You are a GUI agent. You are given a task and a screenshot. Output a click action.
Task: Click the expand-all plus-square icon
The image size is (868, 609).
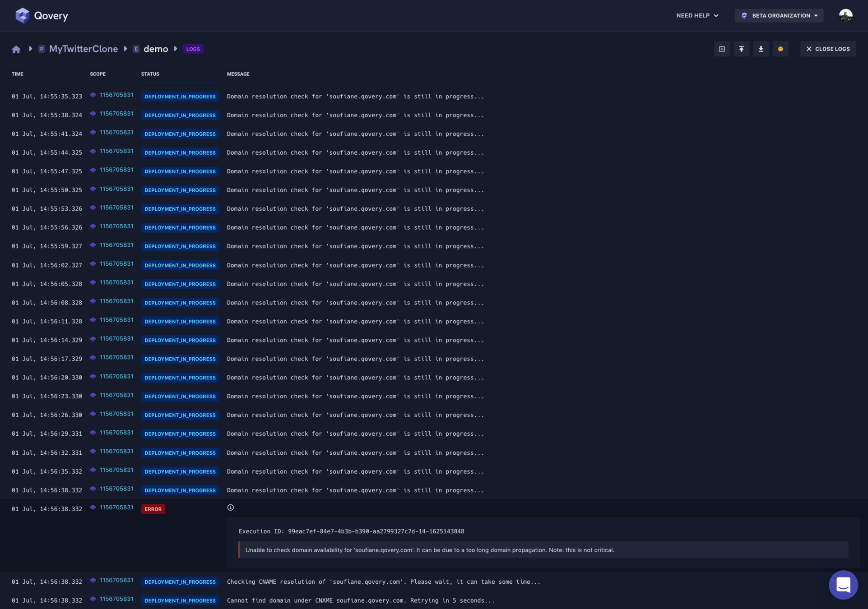[x=722, y=49]
